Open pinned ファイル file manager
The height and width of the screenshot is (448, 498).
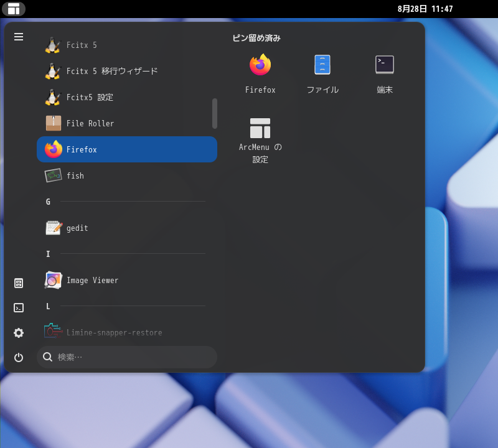pyautogui.click(x=322, y=73)
